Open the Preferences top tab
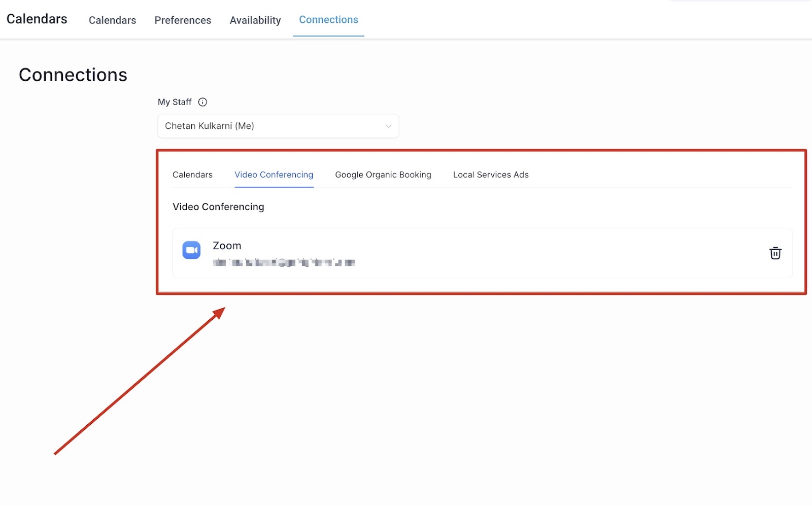The width and height of the screenshot is (812, 506). click(183, 20)
